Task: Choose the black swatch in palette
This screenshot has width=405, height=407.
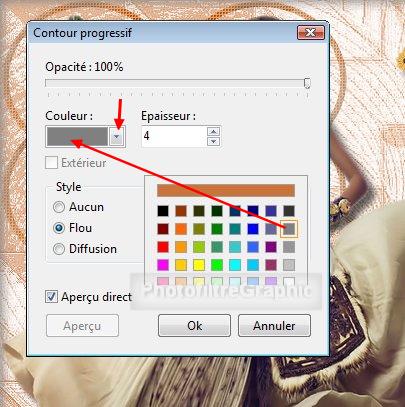Action: [163, 211]
